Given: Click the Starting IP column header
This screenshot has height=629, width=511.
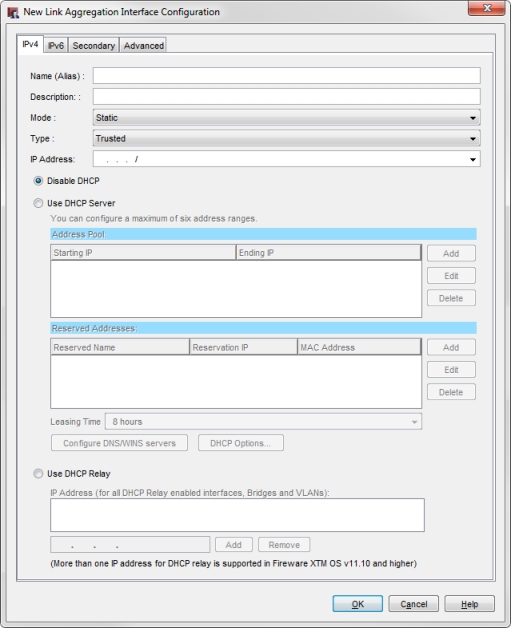Looking at the screenshot, I should pyautogui.click(x=143, y=253).
